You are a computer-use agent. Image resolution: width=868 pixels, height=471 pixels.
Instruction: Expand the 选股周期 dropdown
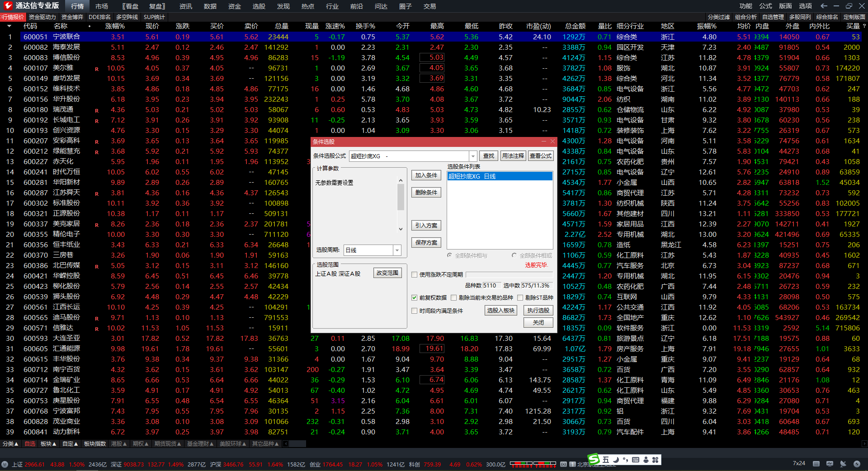(x=397, y=250)
